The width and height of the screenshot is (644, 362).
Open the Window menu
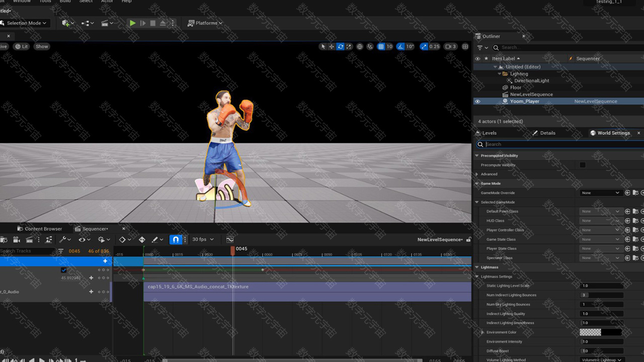[x=22, y=2]
